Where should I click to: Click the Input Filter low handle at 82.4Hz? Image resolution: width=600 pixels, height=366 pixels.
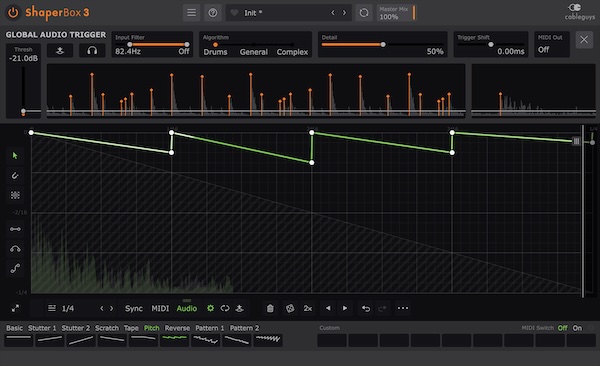[x=130, y=44]
